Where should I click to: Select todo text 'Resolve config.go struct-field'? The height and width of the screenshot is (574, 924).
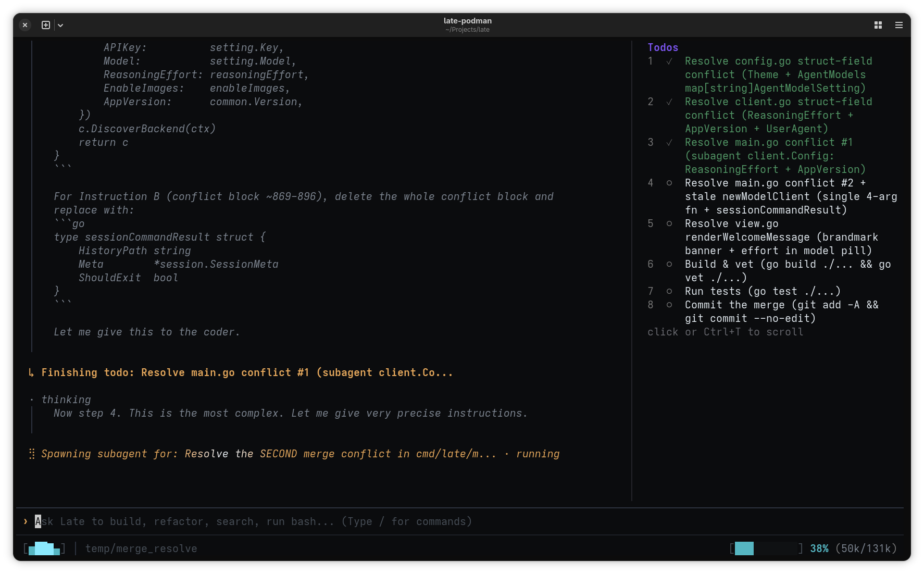pos(778,61)
